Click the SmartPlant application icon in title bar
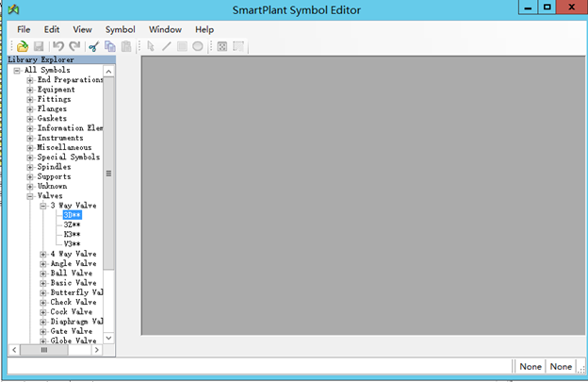The image size is (588, 382). coord(13,9)
